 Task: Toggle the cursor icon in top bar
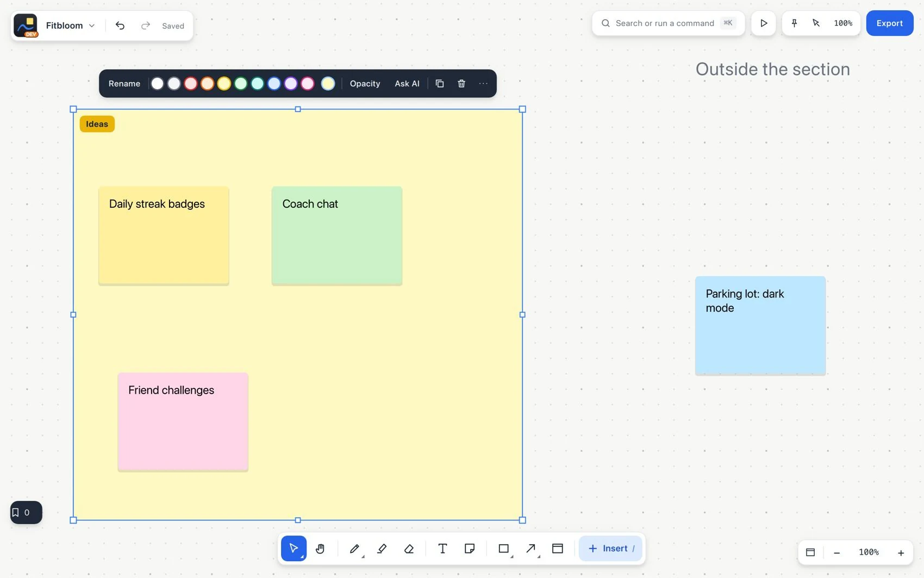click(816, 23)
